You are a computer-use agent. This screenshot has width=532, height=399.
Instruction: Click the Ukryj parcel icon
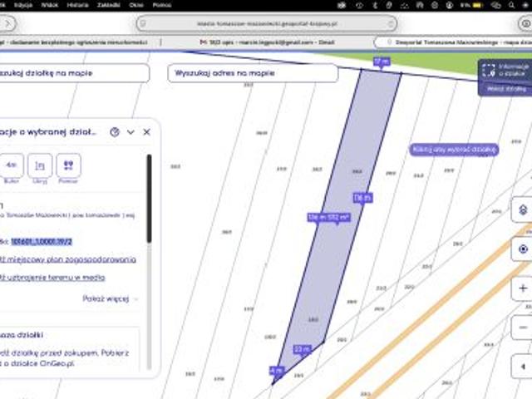[40, 165]
